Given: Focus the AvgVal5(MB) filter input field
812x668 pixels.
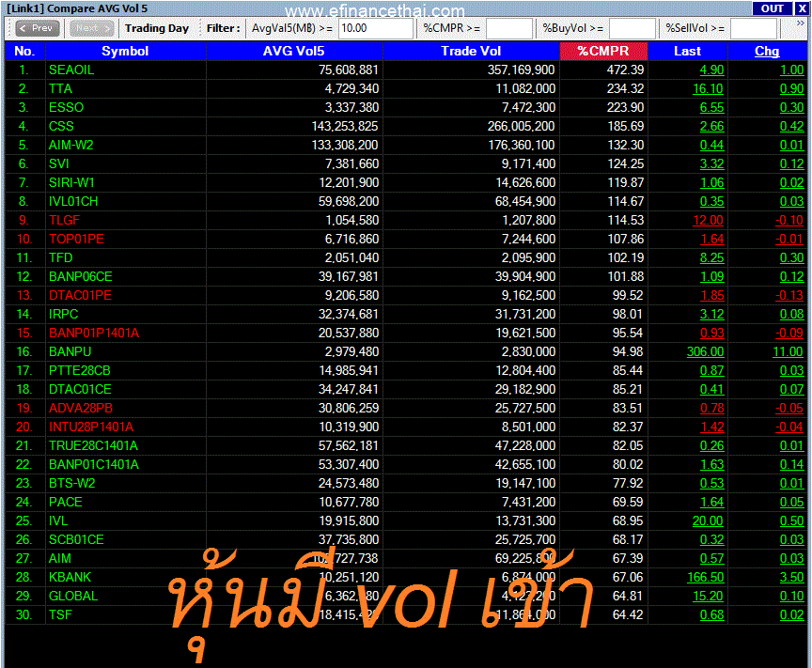Looking at the screenshot, I should 376,28.
